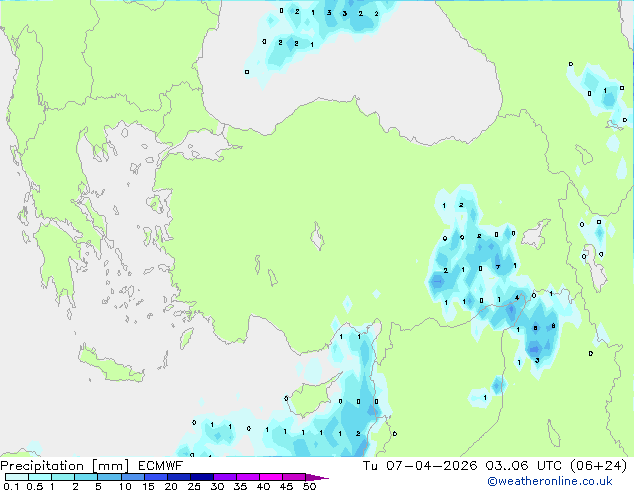The height and width of the screenshot is (490, 634).
Task: Select the 'ECMWF' model label
Action: pos(161,466)
